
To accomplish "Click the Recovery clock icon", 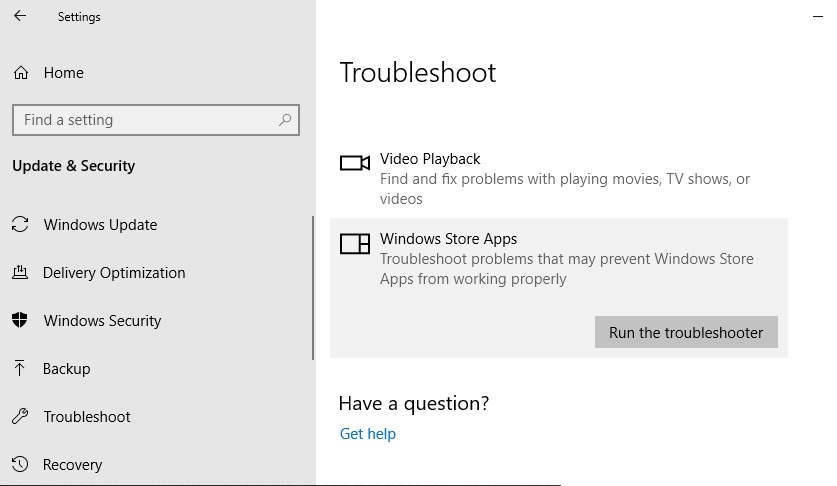I will pos(20,464).
